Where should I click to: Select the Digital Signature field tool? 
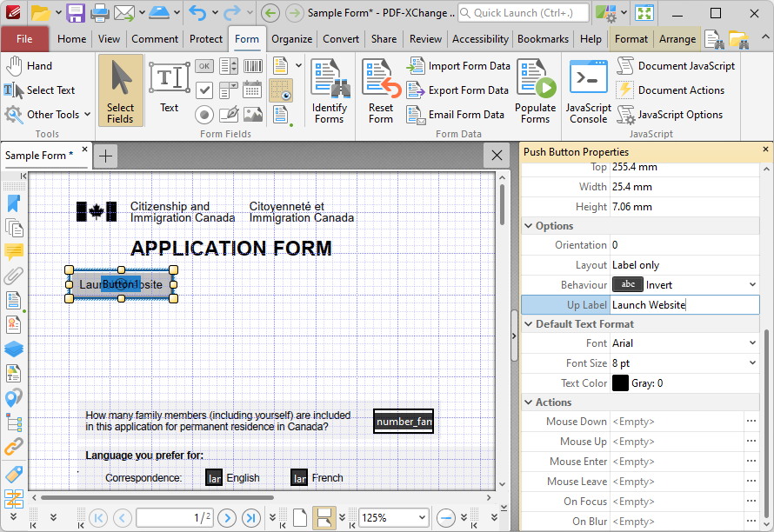pos(229,115)
